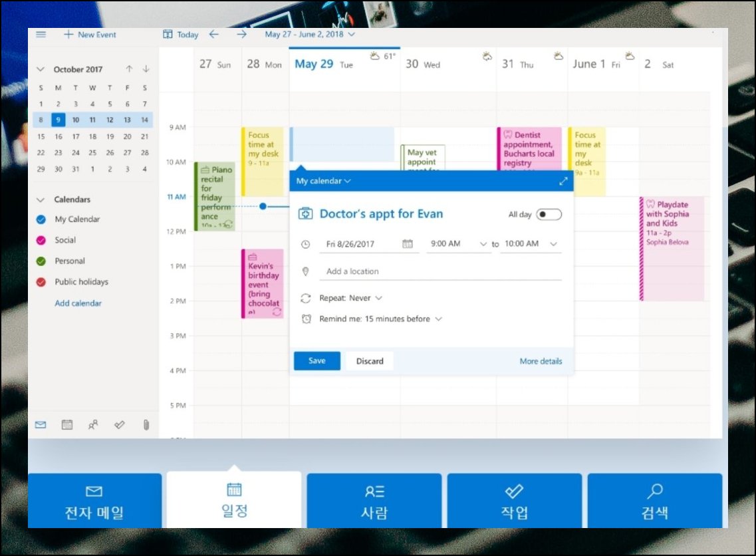Toggle the Social calendar checkbox
This screenshot has height=556, width=756.
(x=41, y=240)
